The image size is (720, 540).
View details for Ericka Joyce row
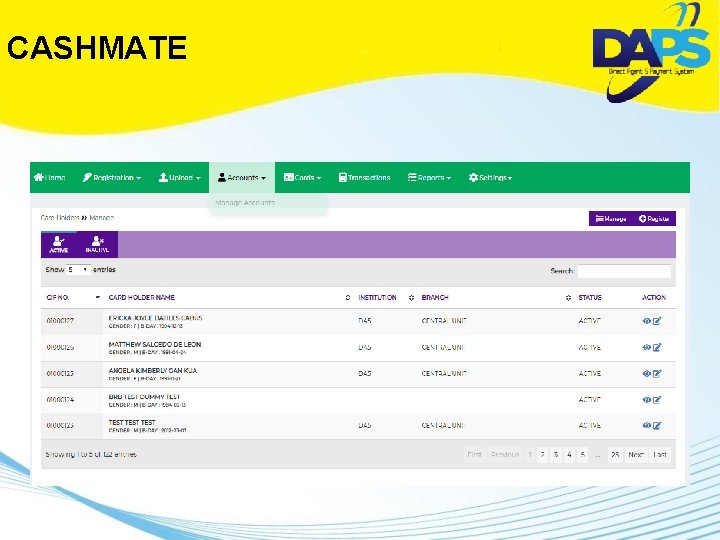647,321
